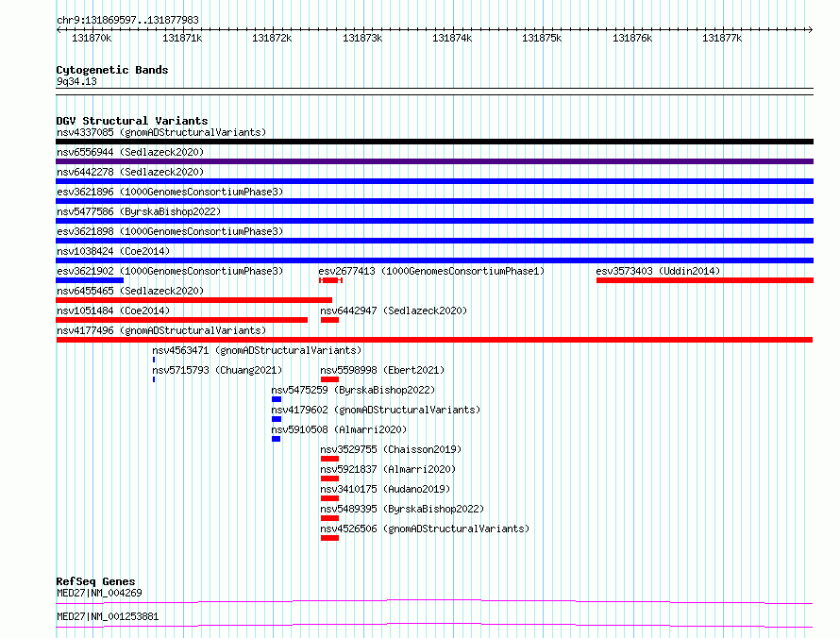The image size is (840, 638).
Task: Click the RefSeq Genes track title
Action: 95,581
